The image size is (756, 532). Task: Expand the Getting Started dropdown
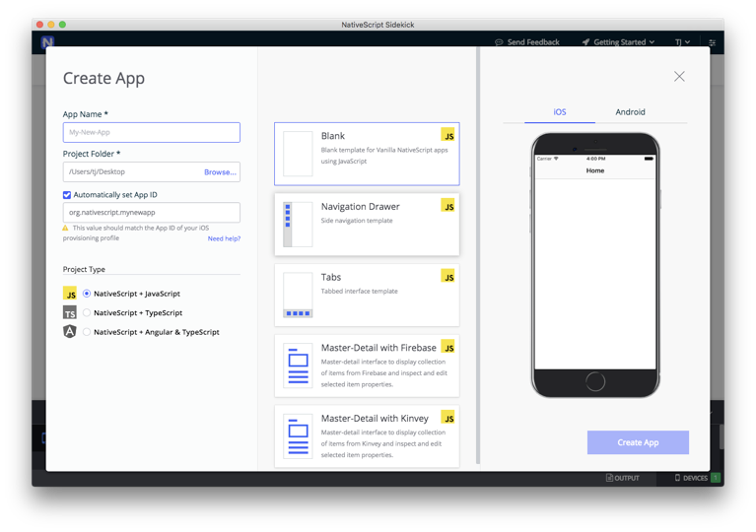tap(619, 42)
